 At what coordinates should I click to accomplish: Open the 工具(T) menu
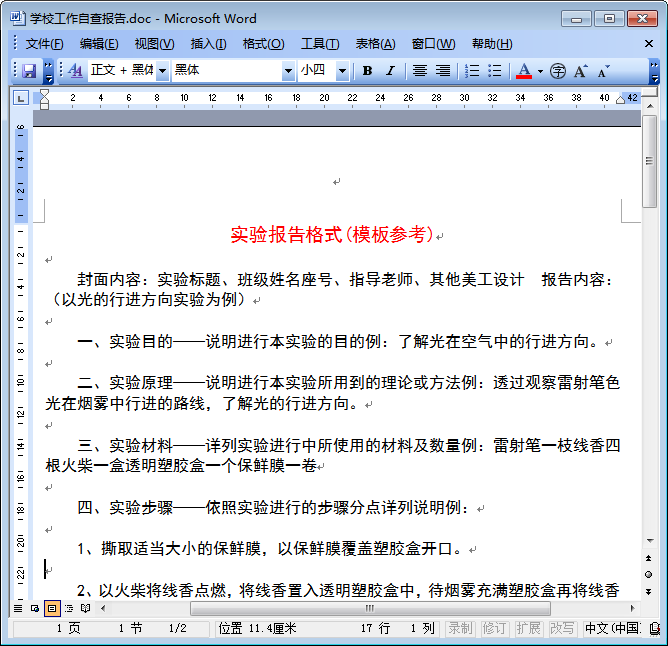[x=320, y=44]
